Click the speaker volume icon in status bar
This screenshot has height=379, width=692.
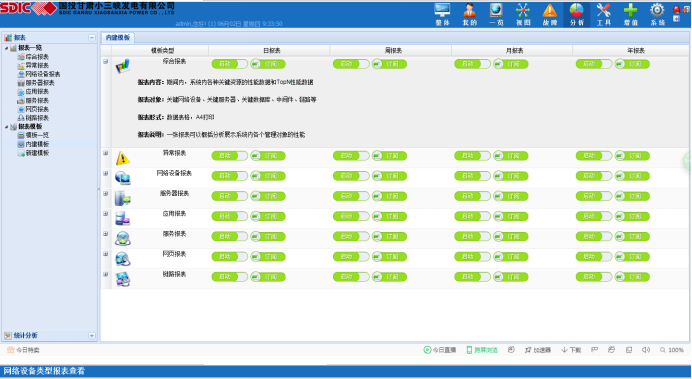point(646,350)
